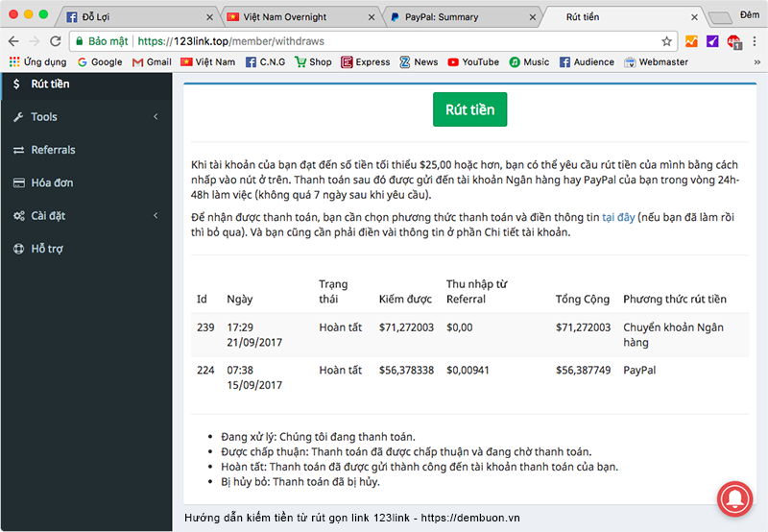Reload the page using the refresh icon
This screenshot has height=532, width=768.
click(x=57, y=41)
